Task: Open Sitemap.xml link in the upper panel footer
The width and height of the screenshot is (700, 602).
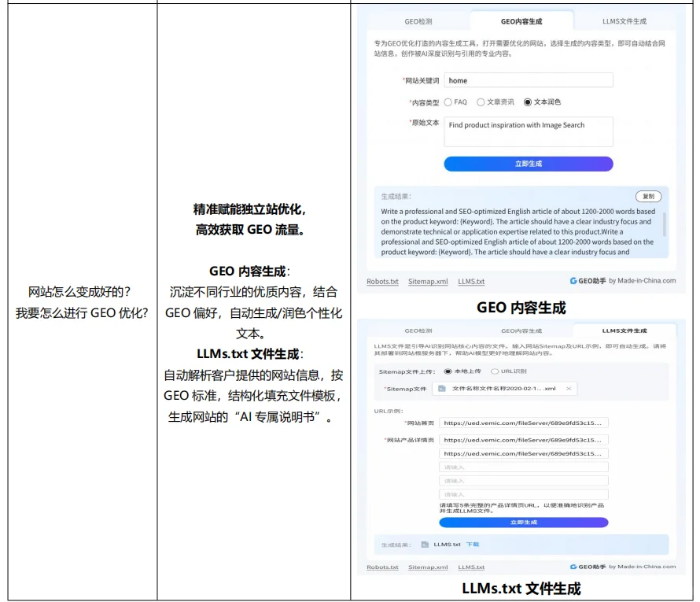Action: [x=428, y=282]
